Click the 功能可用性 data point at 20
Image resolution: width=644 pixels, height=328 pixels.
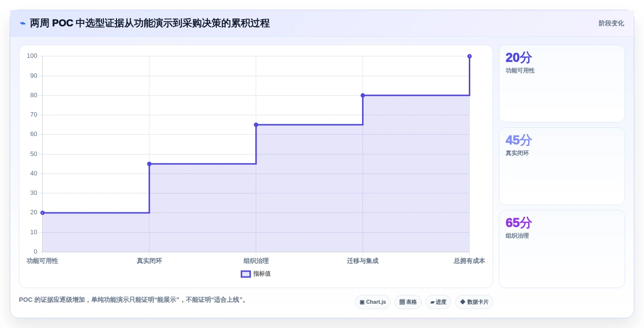[43, 213]
